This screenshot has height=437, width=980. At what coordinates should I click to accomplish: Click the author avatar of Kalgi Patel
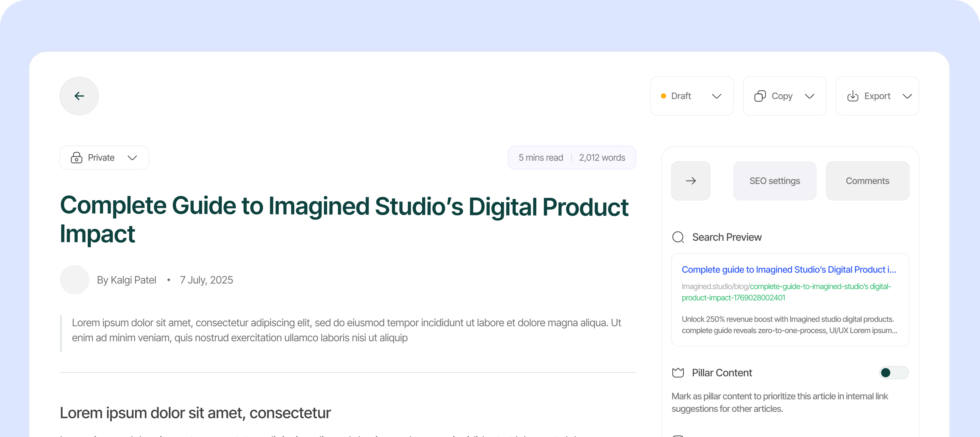(x=75, y=280)
